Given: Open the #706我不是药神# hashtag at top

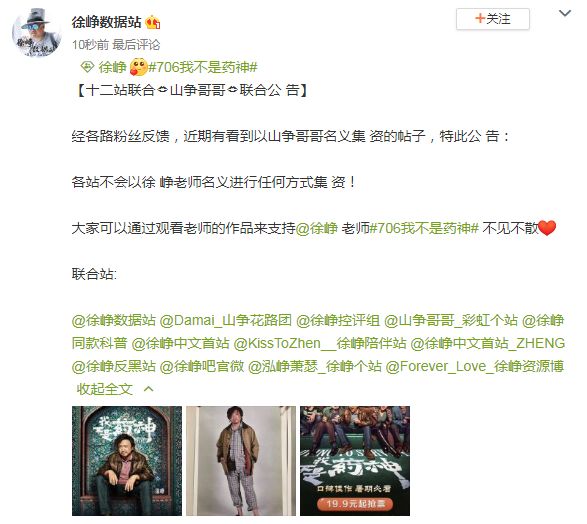Looking at the screenshot, I should pyautogui.click(x=203, y=67).
